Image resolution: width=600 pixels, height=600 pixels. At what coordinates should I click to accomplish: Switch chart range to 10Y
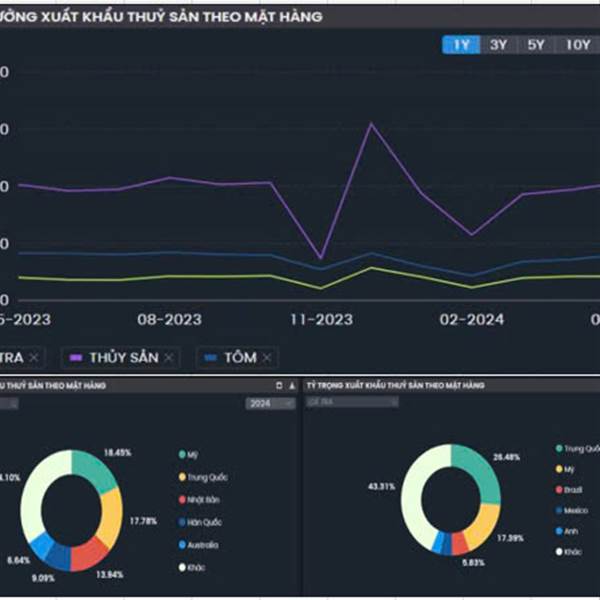click(x=578, y=45)
